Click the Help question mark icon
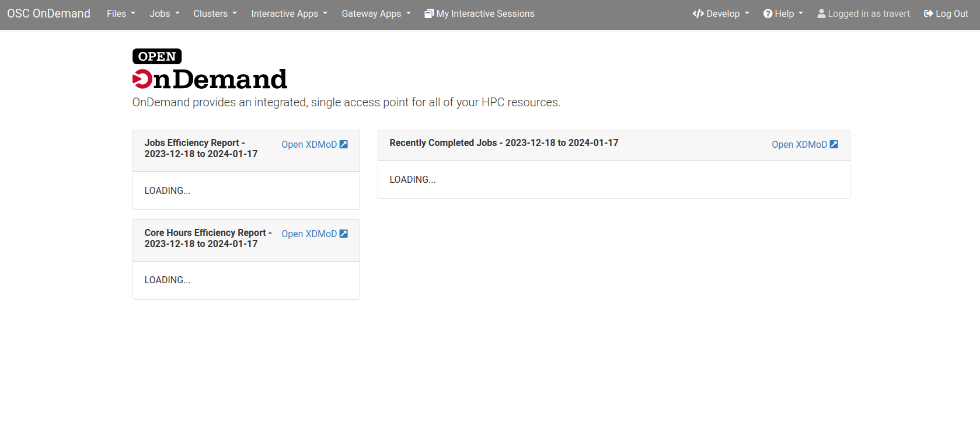The width and height of the screenshot is (980, 424). (x=768, y=13)
